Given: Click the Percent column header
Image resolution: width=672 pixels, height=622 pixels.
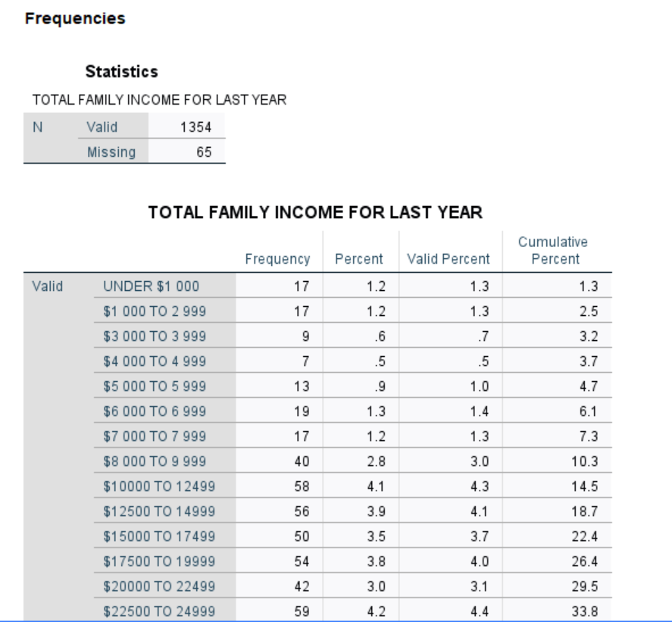Looking at the screenshot, I should click(x=358, y=259).
